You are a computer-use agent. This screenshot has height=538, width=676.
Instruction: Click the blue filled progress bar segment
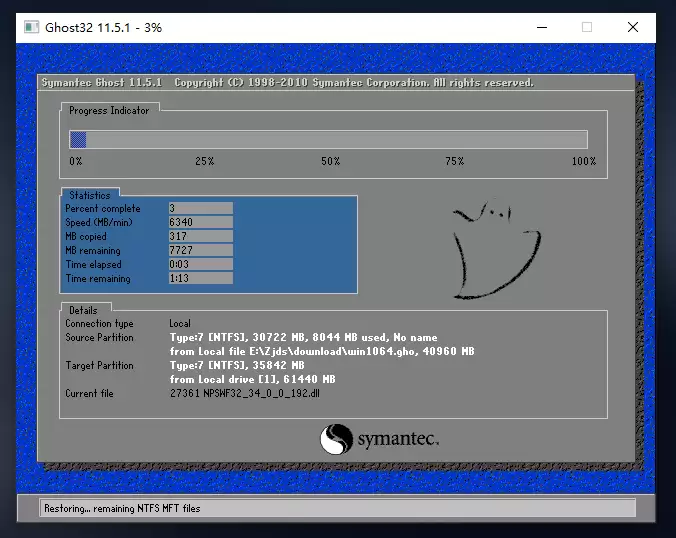(78, 140)
